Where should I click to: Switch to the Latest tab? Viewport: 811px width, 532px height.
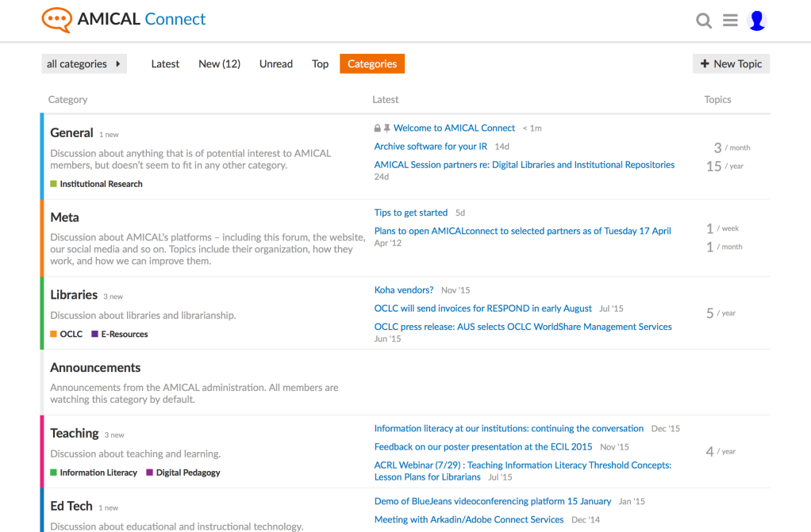coord(165,64)
